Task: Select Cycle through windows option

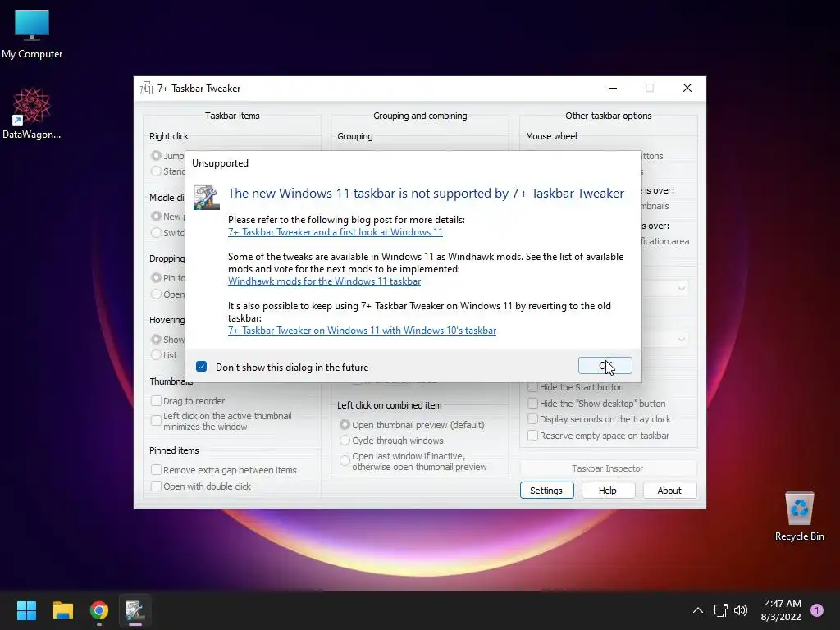Action: 345,441
